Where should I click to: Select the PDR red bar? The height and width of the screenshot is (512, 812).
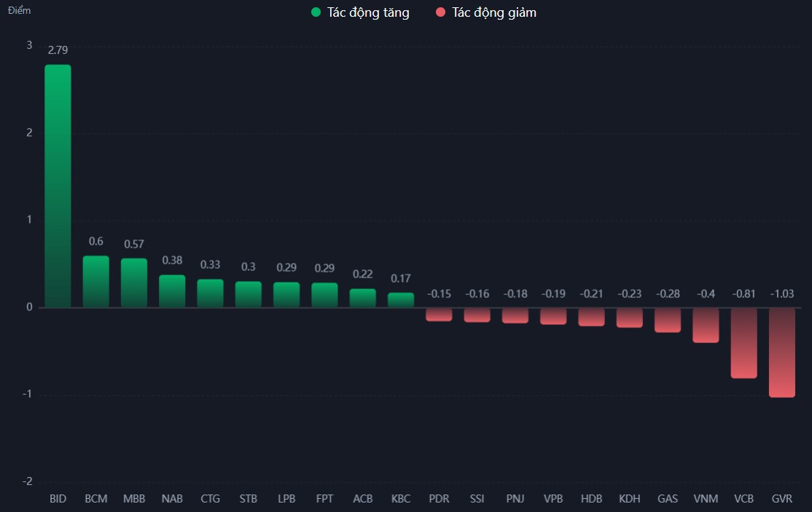[439, 314]
